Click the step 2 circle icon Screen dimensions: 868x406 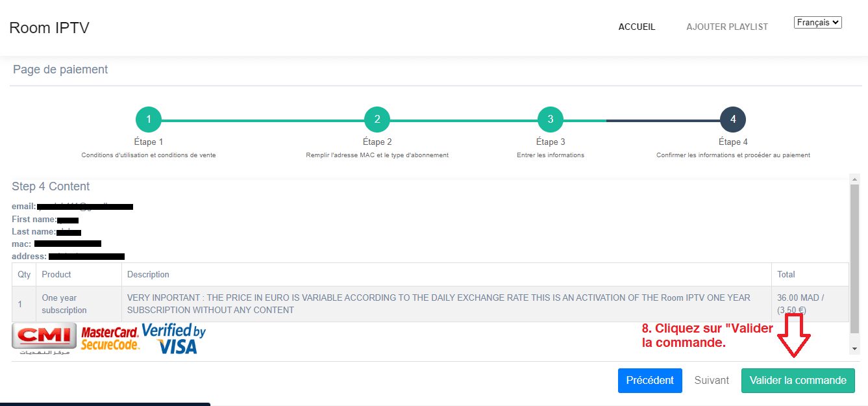[x=377, y=120]
